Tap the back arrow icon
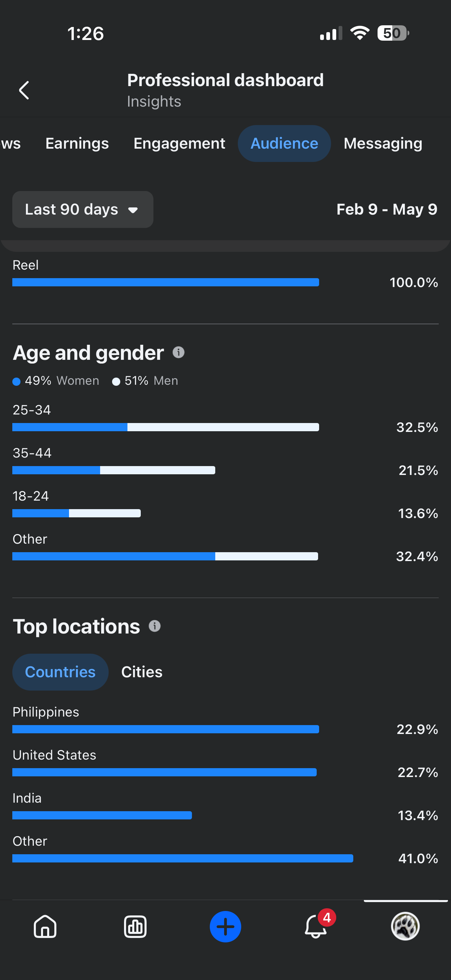 (x=24, y=90)
